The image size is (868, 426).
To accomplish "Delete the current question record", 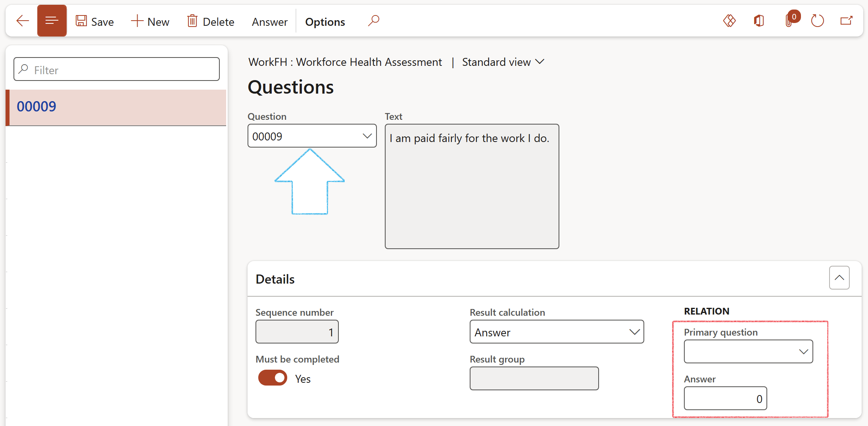I will pyautogui.click(x=211, y=21).
